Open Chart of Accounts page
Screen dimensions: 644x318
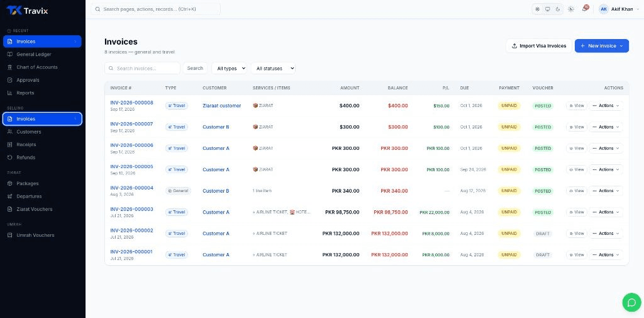(37, 67)
